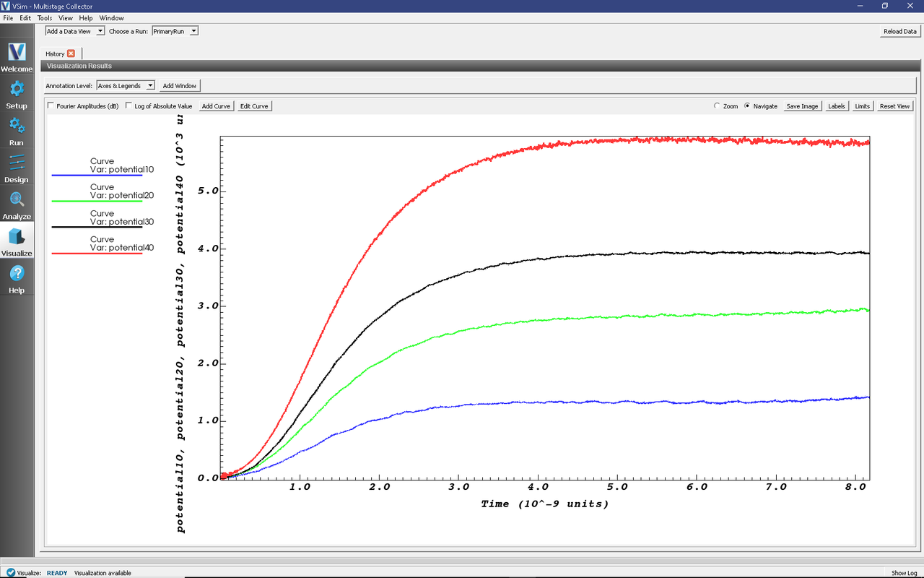This screenshot has height=578, width=924.
Task: Close the VSim window
Action: pos(910,6)
